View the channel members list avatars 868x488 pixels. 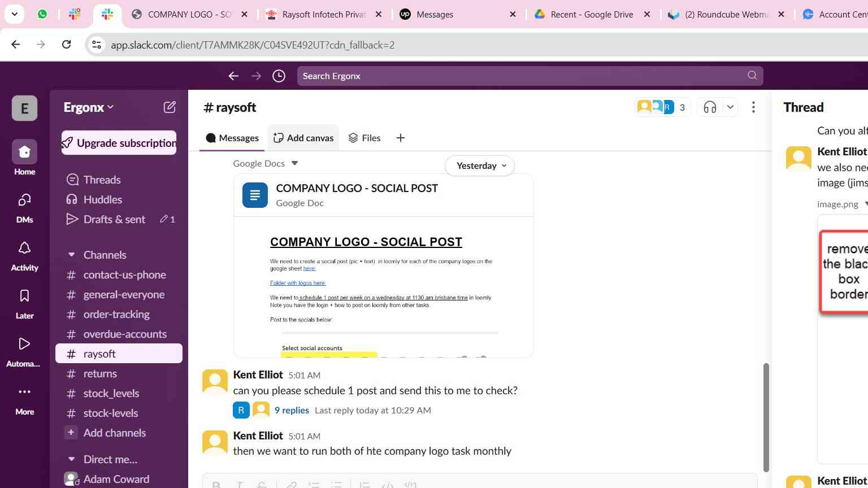point(662,107)
